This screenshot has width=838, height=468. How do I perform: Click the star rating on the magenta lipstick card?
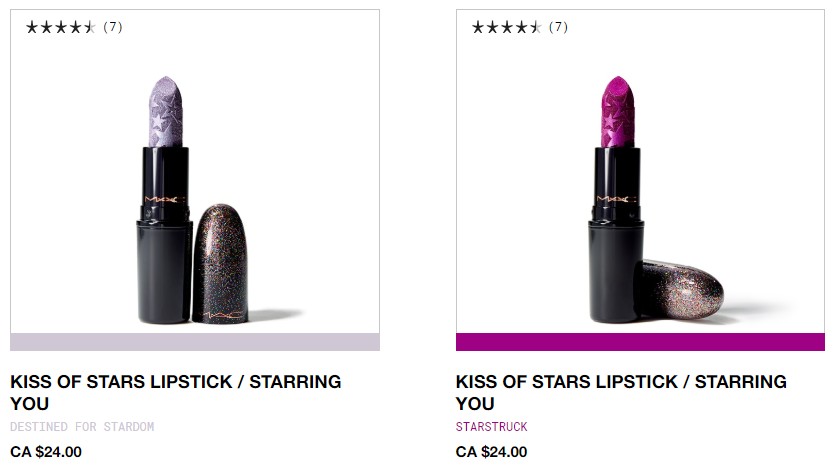click(507, 28)
